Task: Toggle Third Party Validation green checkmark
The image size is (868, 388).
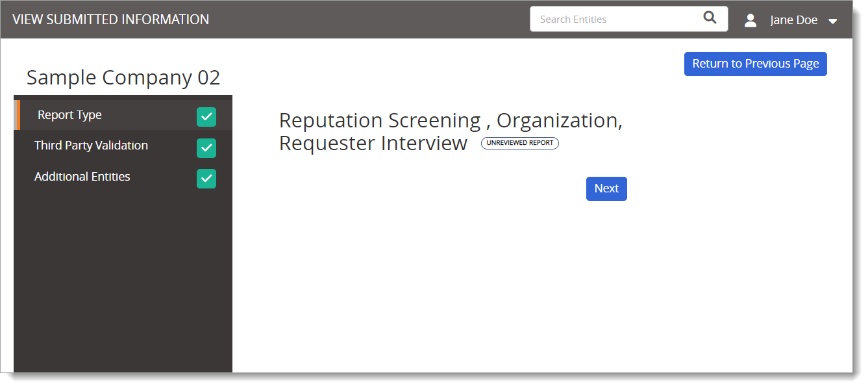Action: (206, 148)
